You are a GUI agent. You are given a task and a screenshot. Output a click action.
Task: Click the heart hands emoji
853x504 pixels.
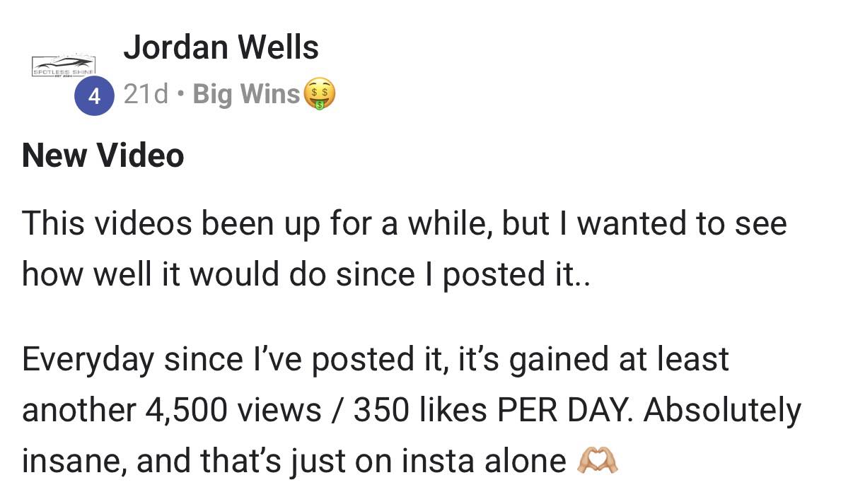pos(598,462)
